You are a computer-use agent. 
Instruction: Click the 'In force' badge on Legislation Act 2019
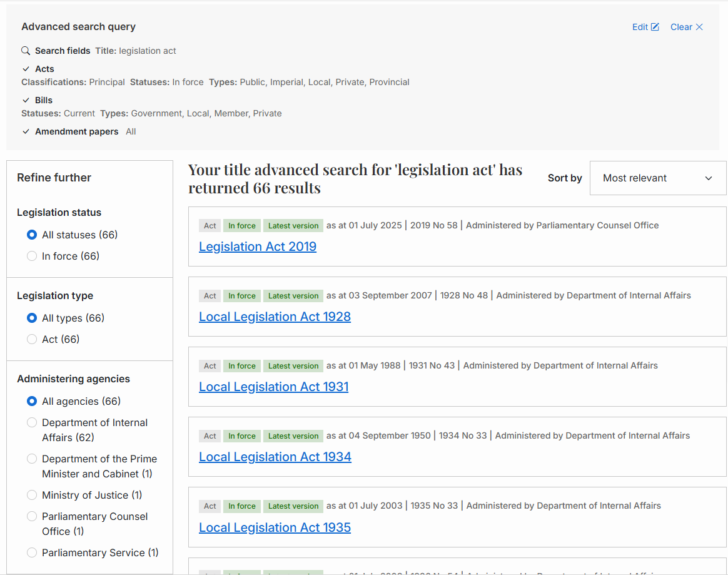coord(242,225)
